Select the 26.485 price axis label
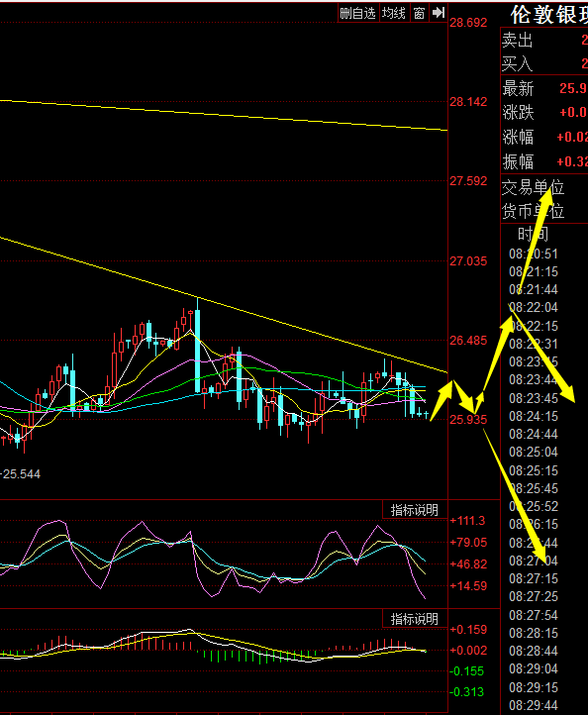Viewport: 588px width, 715px height. coord(468,341)
